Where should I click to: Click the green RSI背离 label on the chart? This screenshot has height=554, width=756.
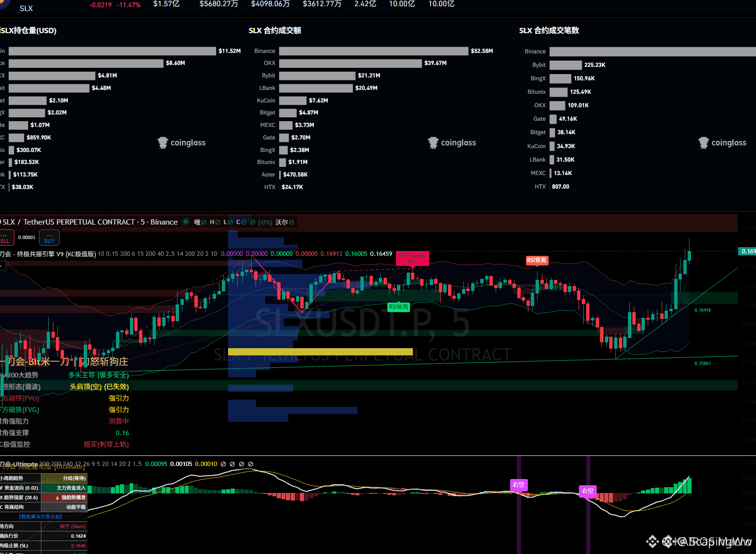click(x=398, y=307)
